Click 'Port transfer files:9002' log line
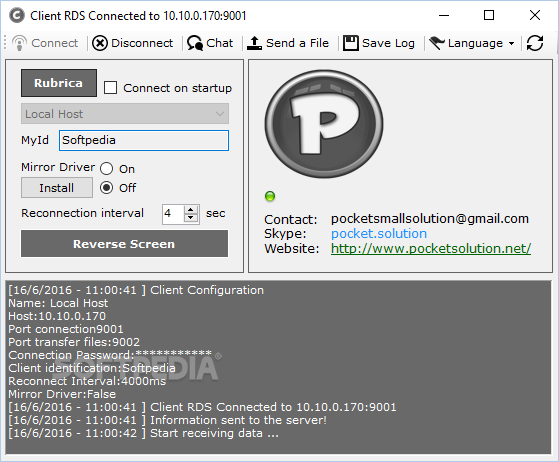This screenshot has width=559, height=462. click(x=74, y=342)
